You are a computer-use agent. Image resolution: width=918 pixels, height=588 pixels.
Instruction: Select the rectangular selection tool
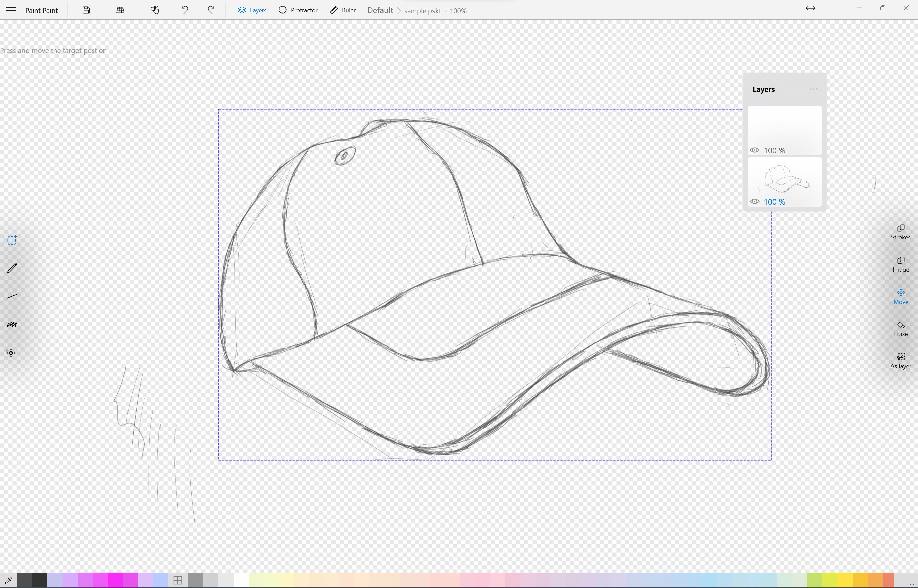tap(12, 240)
